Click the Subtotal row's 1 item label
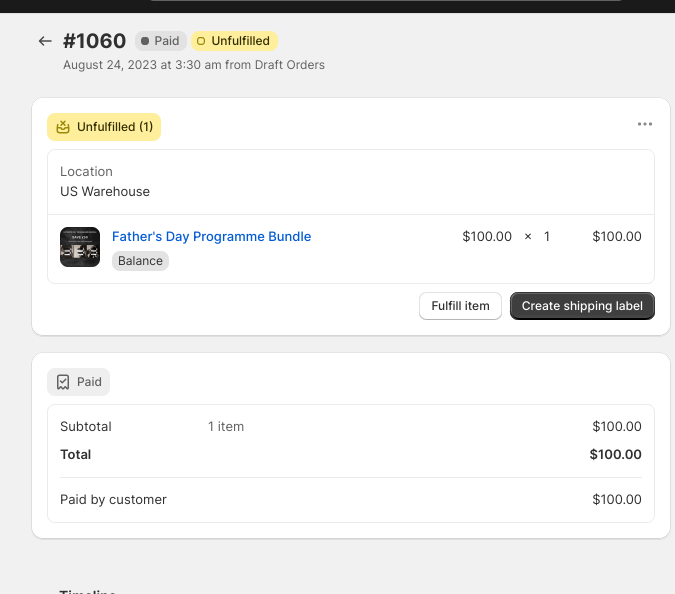 pos(226,427)
